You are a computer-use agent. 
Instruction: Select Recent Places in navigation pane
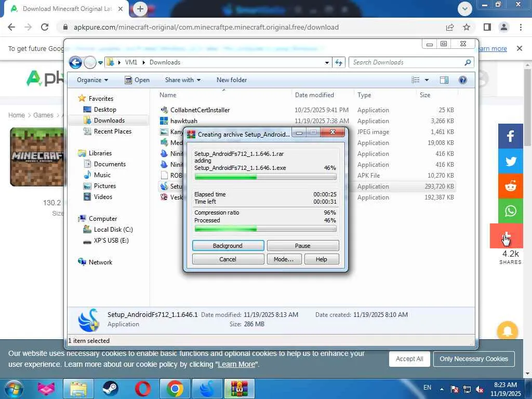tap(113, 131)
